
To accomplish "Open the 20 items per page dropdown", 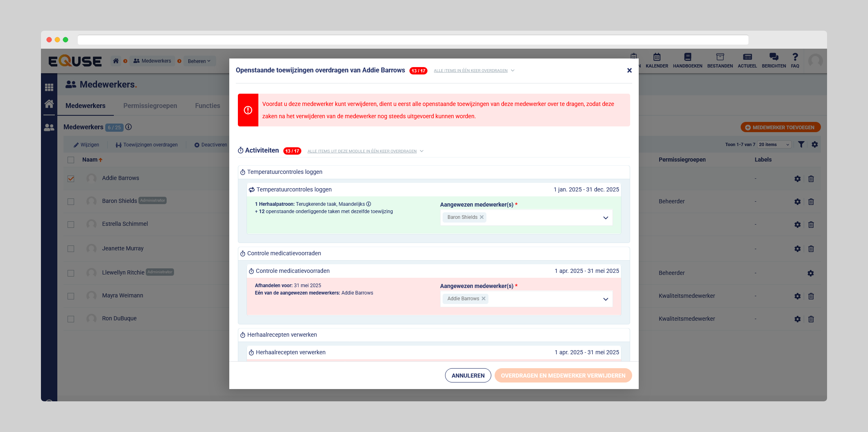I will 774,144.
